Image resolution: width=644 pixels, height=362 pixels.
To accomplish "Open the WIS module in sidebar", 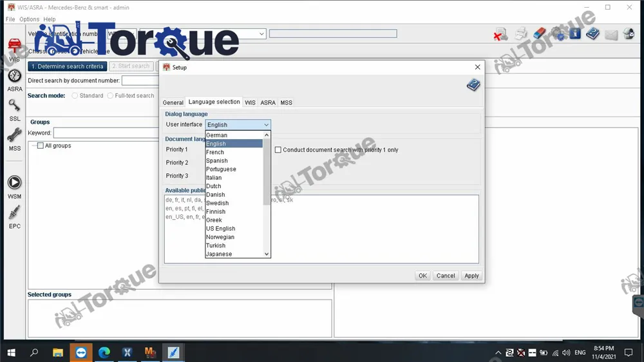I will click(14, 50).
